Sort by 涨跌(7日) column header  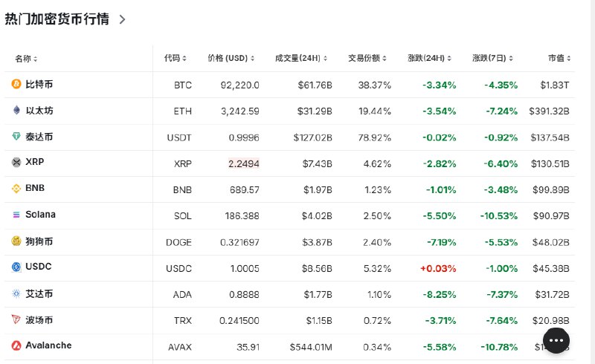point(492,58)
